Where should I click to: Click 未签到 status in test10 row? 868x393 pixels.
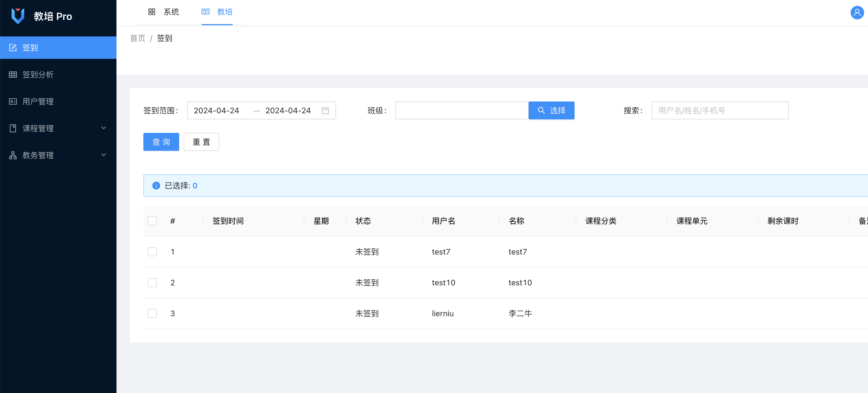pos(367,282)
